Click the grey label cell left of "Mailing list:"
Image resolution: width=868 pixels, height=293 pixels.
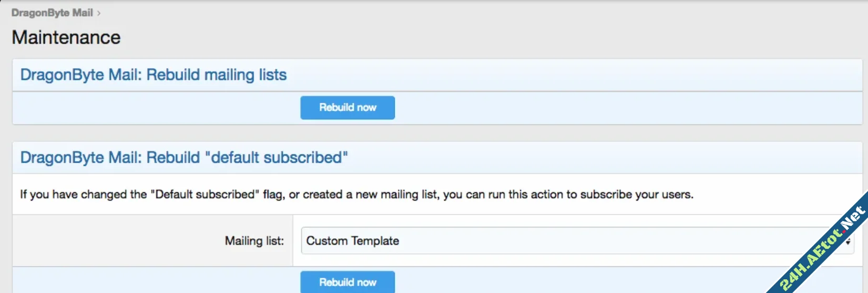(105, 241)
